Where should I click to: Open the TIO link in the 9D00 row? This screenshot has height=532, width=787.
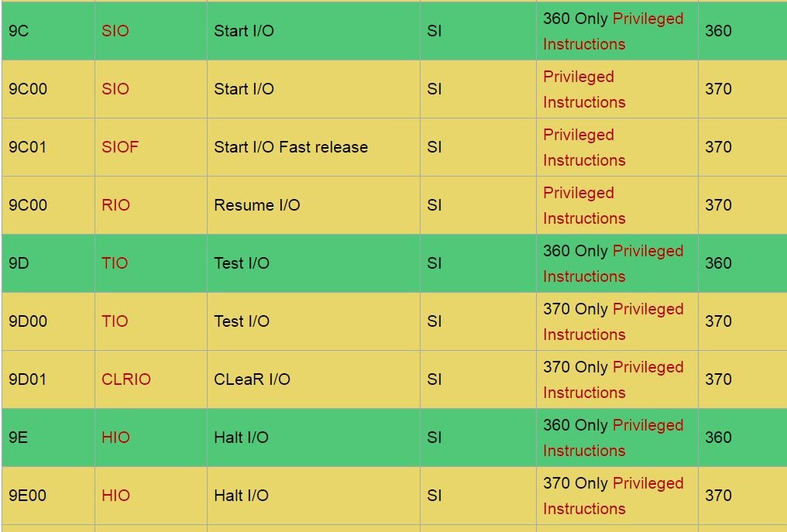coord(115,321)
